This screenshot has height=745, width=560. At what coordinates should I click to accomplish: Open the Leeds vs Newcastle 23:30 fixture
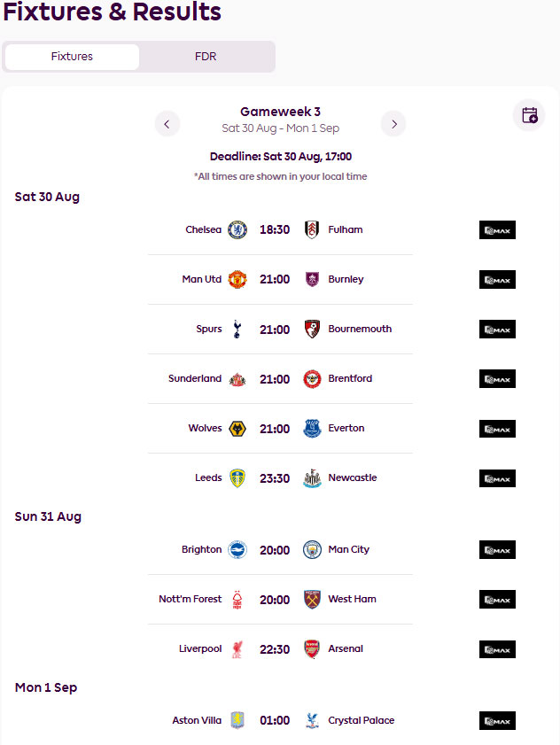click(280, 478)
